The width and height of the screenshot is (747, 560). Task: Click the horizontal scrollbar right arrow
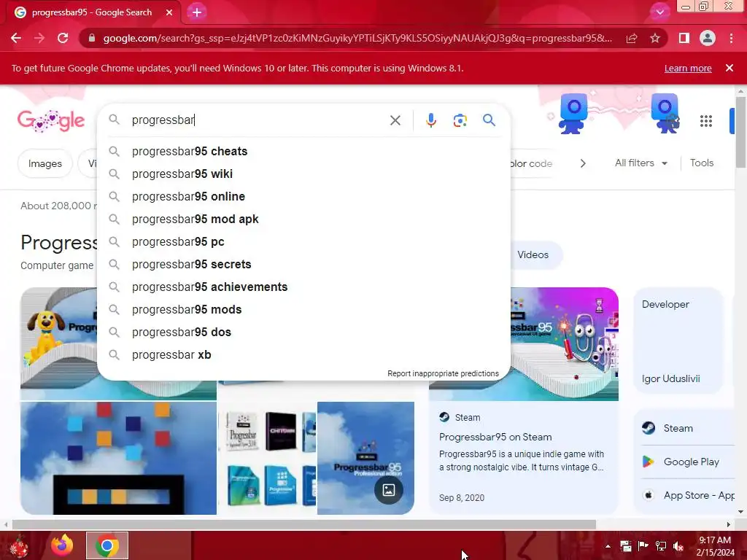[729, 524]
